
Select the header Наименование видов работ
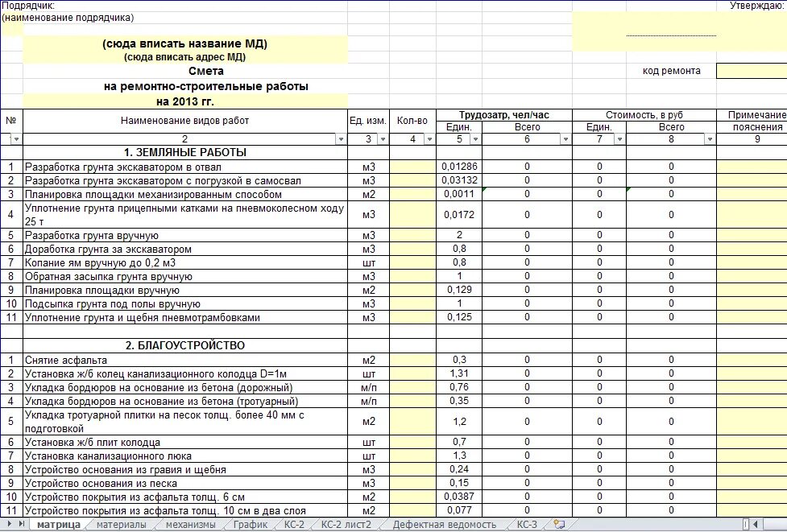tap(185, 121)
